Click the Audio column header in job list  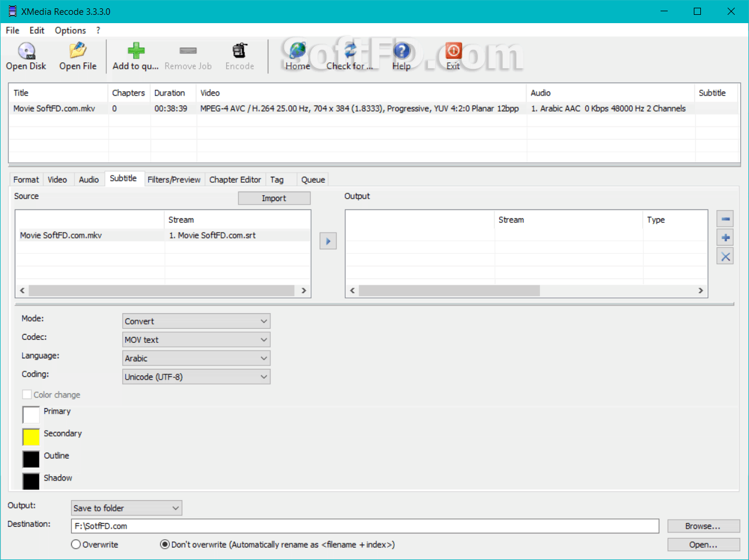[x=611, y=93]
